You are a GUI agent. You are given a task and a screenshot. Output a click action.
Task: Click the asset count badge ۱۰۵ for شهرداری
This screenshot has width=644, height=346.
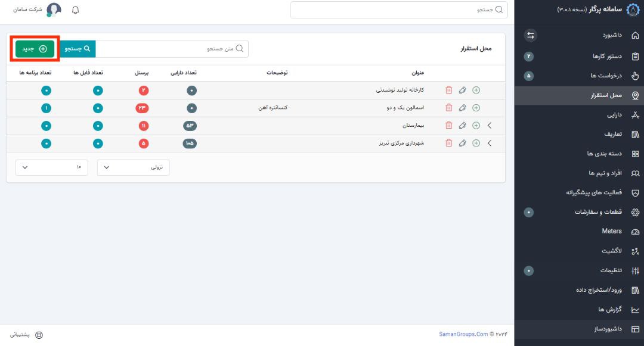190,143
